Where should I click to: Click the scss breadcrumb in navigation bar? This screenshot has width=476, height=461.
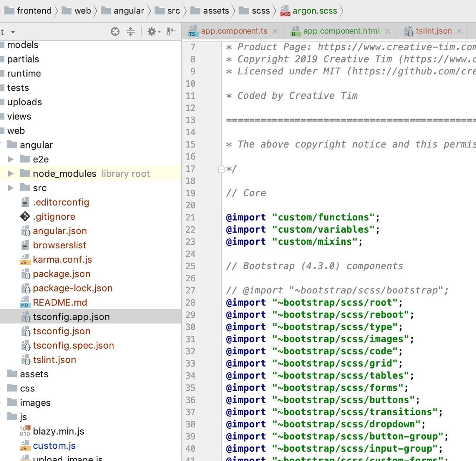(260, 11)
